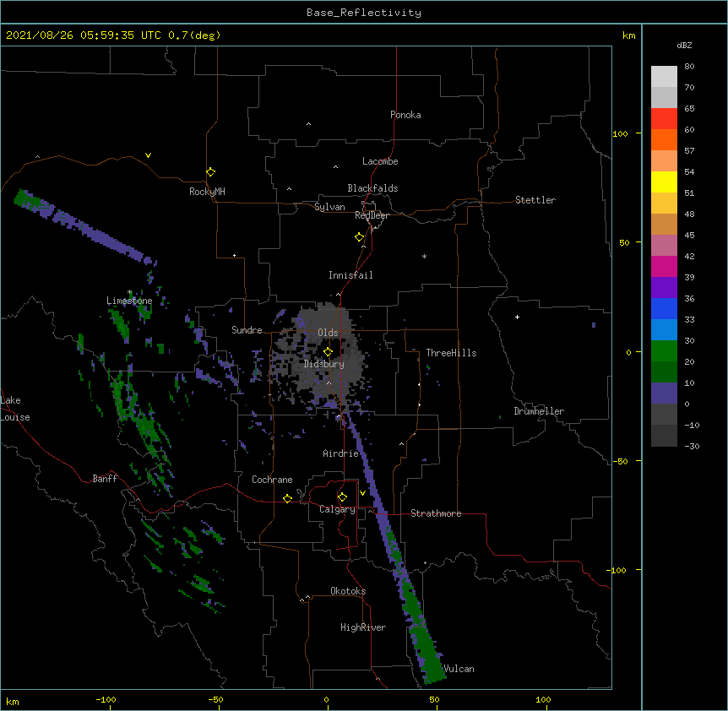Click the Ponoka city label
This screenshot has height=711, width=728.
(405, 115)
